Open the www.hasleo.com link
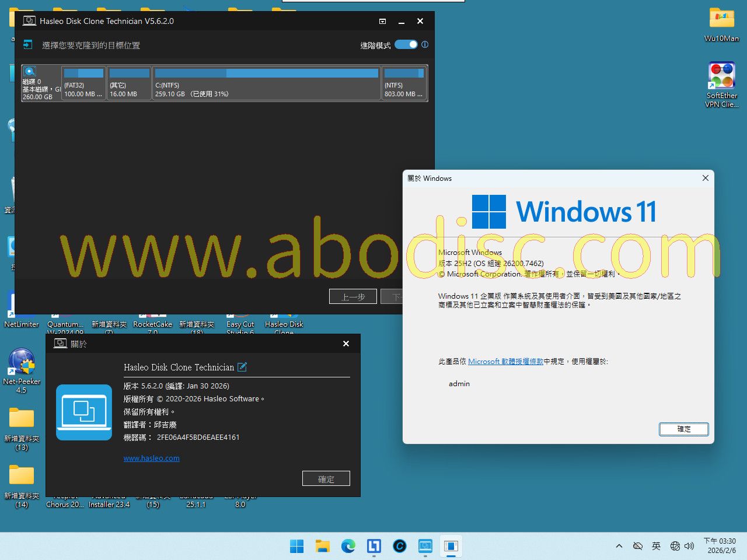Image resolution: width=747 pixels, height=560 pixels. (151, 459)
